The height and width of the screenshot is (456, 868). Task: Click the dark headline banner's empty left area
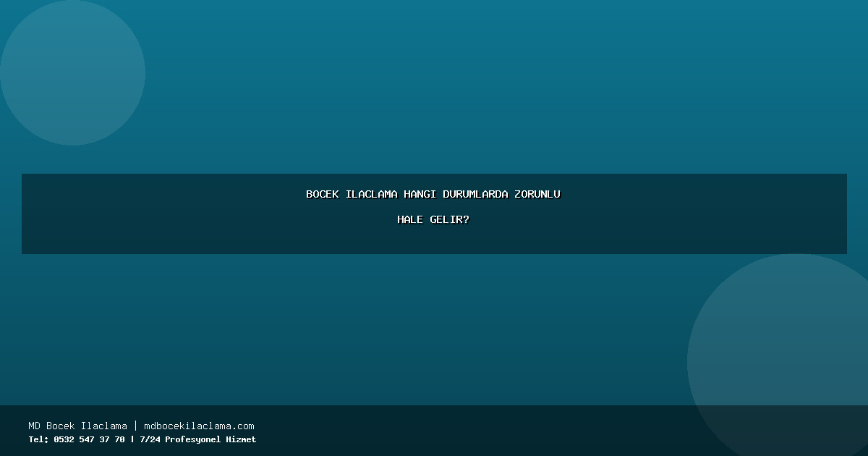click(x=145, y=214)
